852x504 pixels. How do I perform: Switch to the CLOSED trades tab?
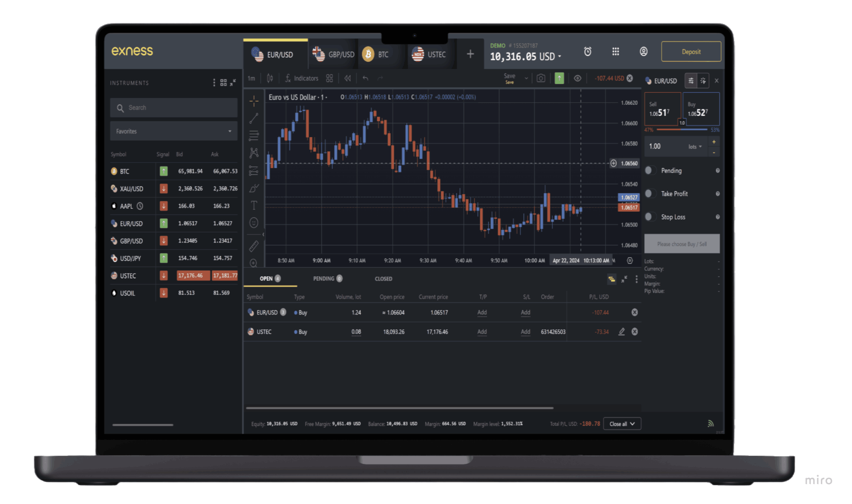coord(384,279)
